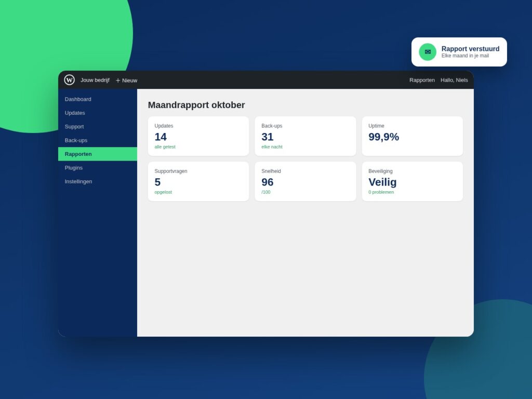Select the active Rapporten sidebar item
The width and height of the screenshot is (532, 399).
98,154
